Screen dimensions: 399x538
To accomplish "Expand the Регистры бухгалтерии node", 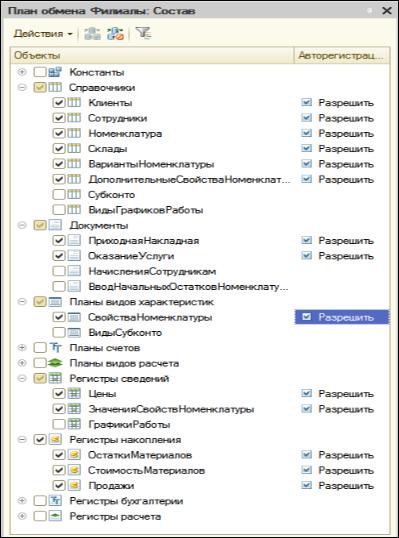I will 22,501.
